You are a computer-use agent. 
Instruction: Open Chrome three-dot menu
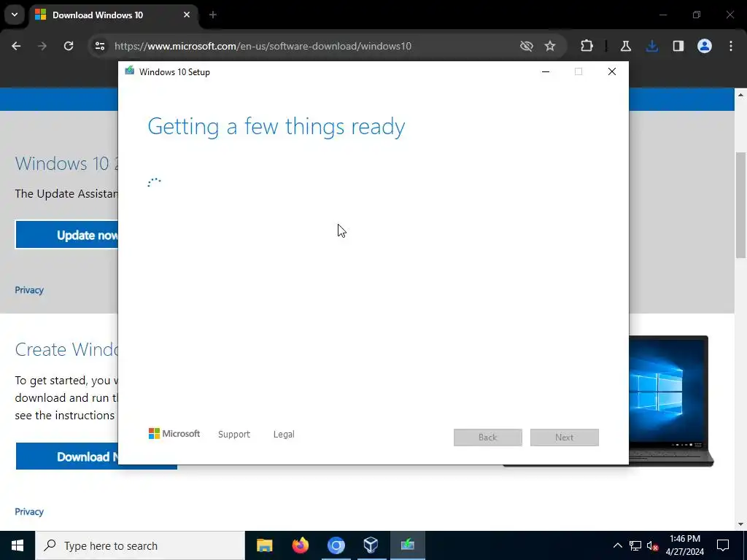pos(731,46)
